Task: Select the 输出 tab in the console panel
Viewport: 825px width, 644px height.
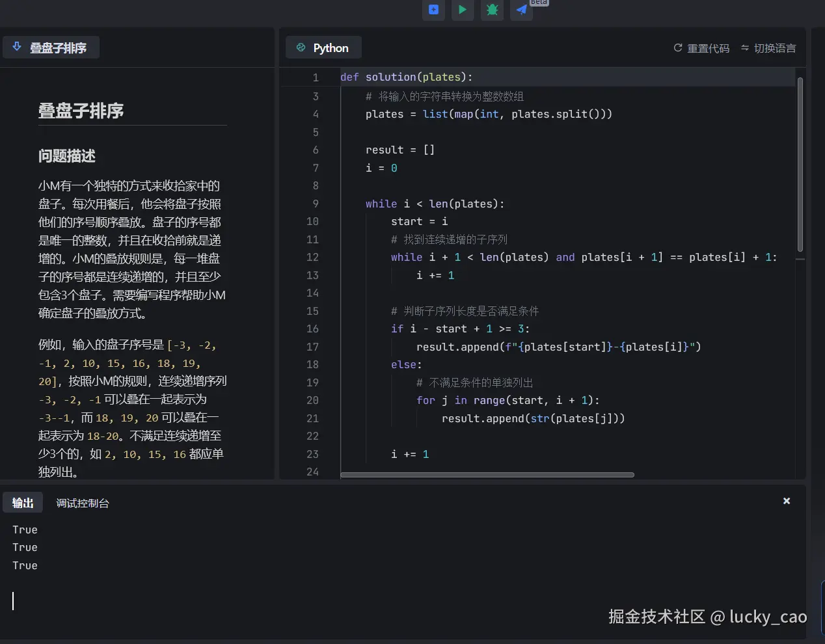Action: point(22,502)
